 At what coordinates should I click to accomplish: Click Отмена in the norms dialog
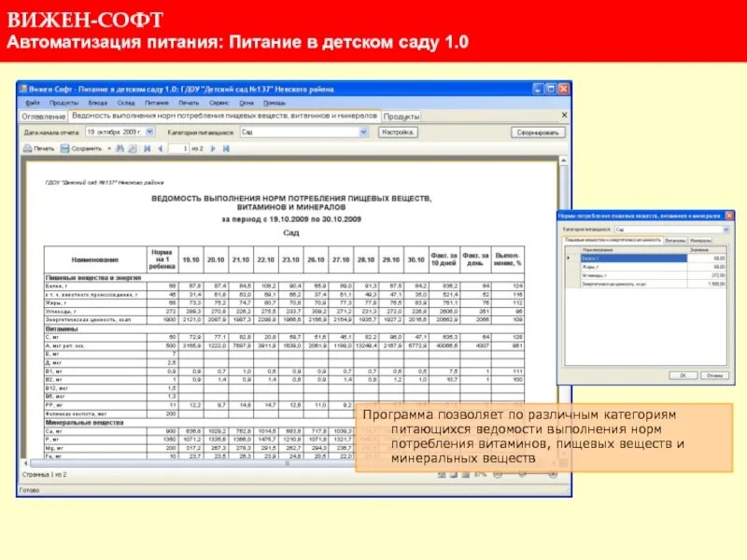coord(714,375)
